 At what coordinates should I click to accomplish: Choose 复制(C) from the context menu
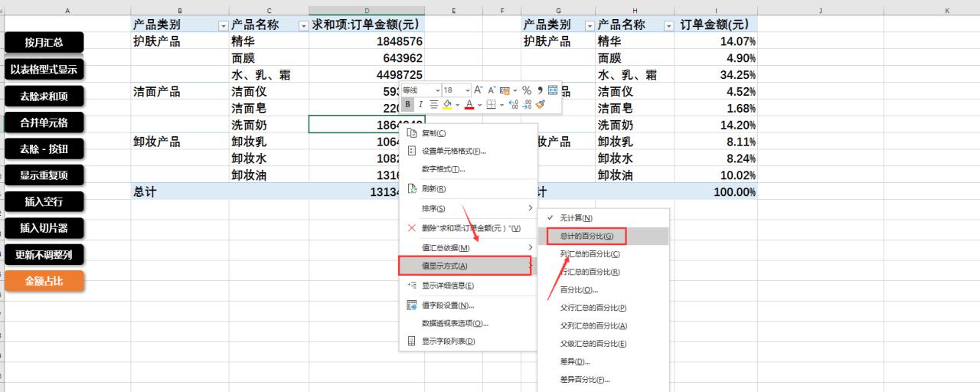coord(468,133)
